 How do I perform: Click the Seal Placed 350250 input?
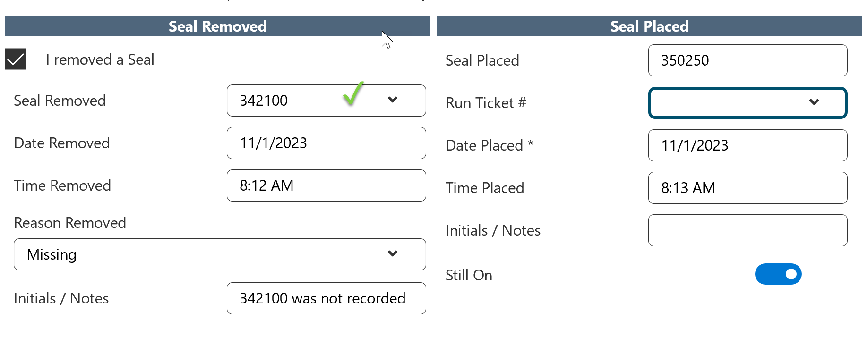click(x=748, y=60)
